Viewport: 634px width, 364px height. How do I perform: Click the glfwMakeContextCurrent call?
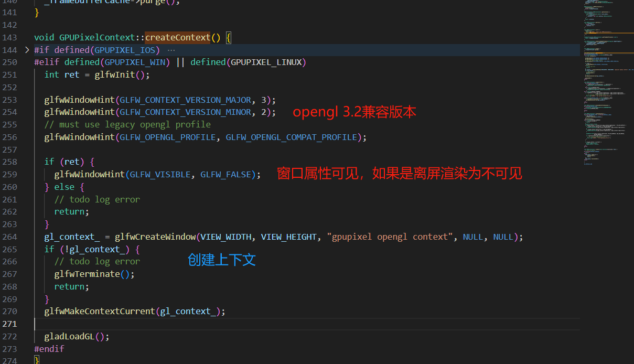[x=100, y=311]
